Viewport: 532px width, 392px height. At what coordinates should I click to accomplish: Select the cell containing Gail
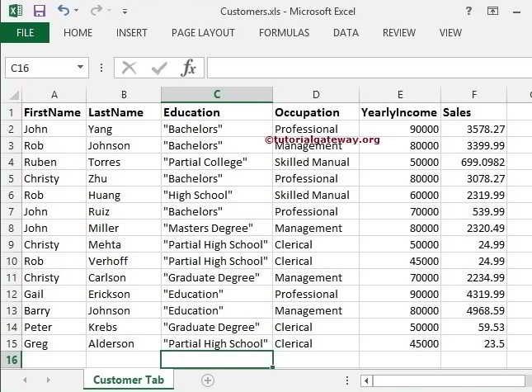click(x=54, y=295)
